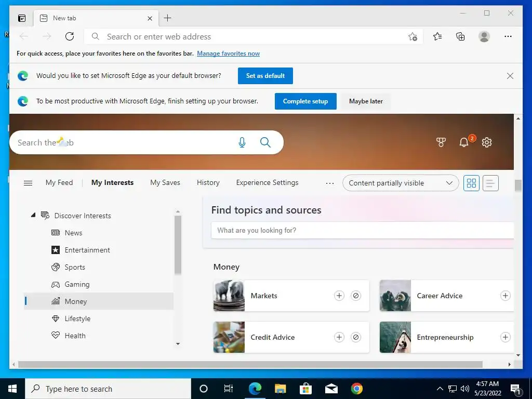Image resolution: width=532 pixels, height=399 pixels.
Task: Block the Credit Advice topic
Action: pos(355,337)
